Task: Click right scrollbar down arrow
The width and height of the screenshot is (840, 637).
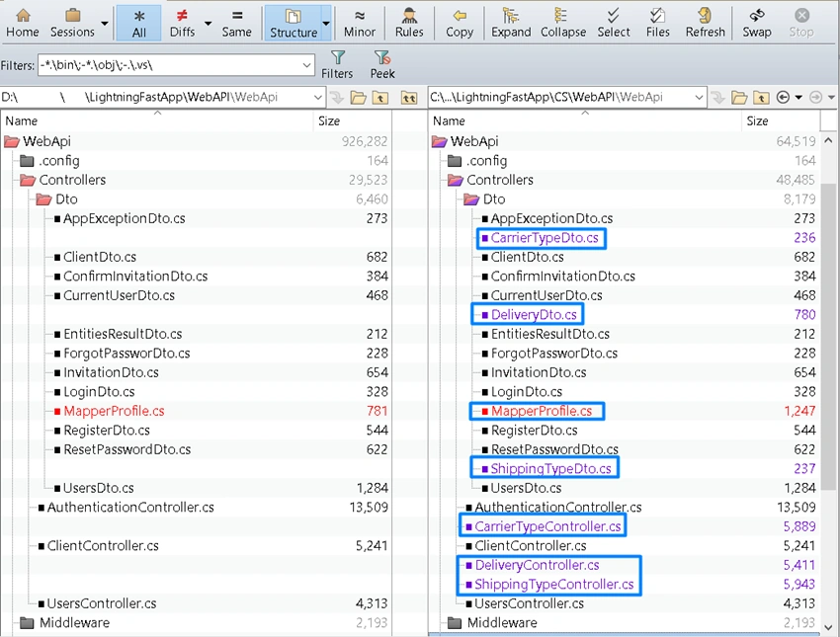Action: [x=828, y=627]
